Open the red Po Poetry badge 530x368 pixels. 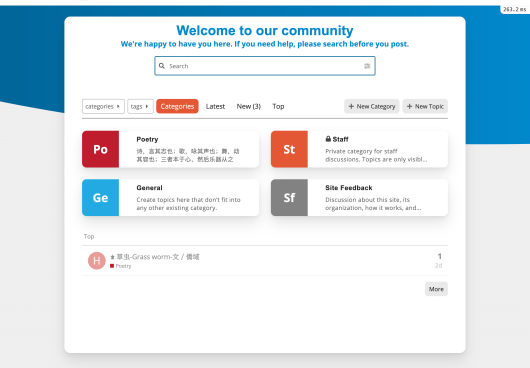point(100,149)
